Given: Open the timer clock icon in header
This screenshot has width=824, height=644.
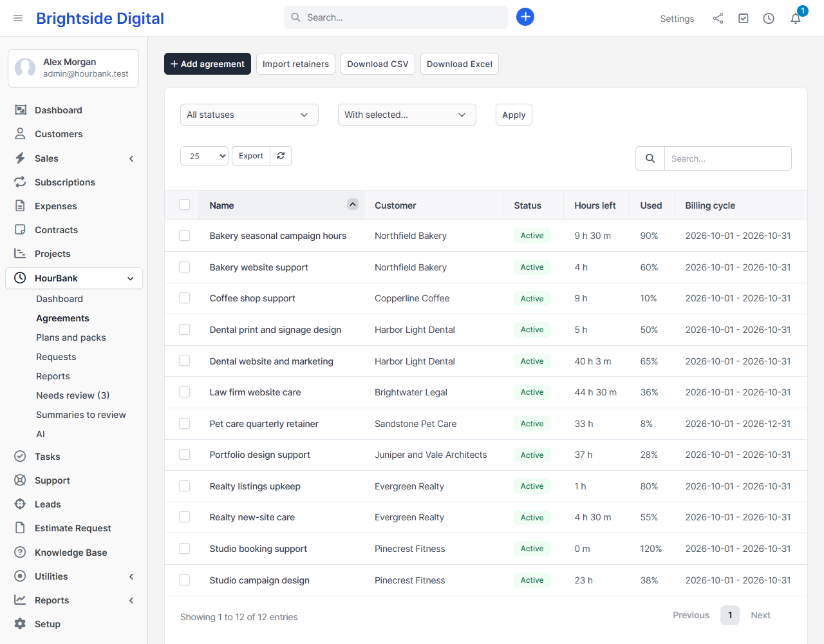Looking at the screenshot, I should click(x=769, y=19).
